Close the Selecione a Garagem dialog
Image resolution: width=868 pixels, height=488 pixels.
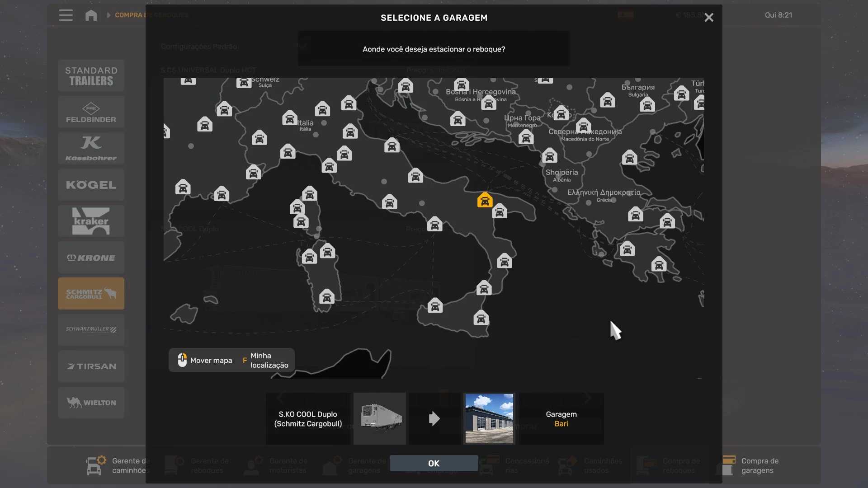[708, 18]
